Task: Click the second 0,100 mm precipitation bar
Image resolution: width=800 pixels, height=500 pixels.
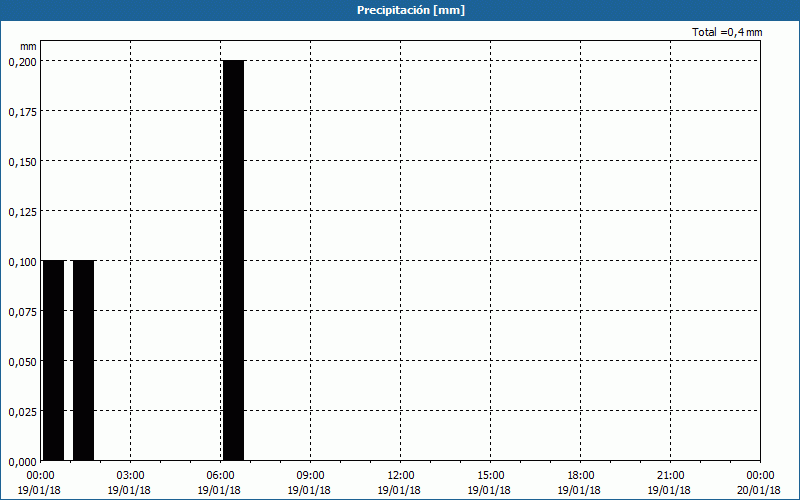Action: [x=84, y=360]
